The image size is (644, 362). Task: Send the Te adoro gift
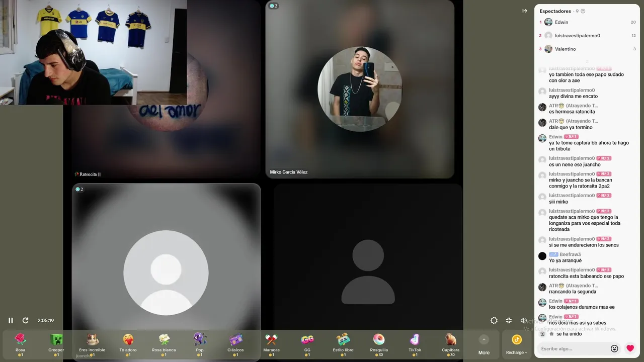128,345
